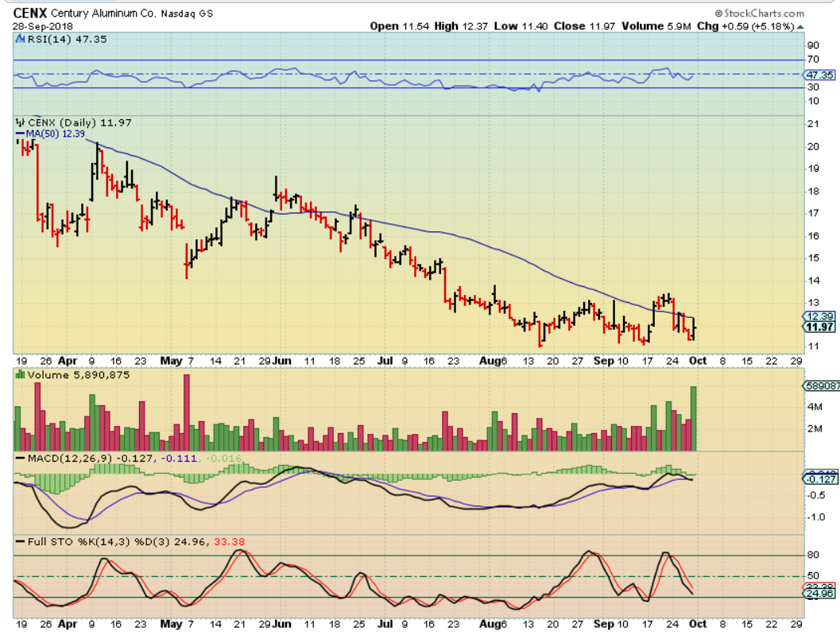The image size is (840, 635).
Task: Click the RSI(14) indicator icon
Action: pyautogui.click(x=21, y=39)
